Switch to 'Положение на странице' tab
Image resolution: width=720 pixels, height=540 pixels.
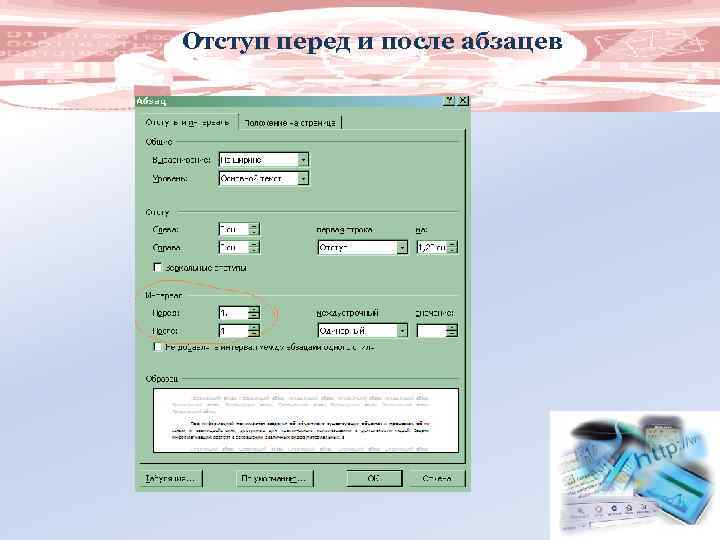pos(290,123)
